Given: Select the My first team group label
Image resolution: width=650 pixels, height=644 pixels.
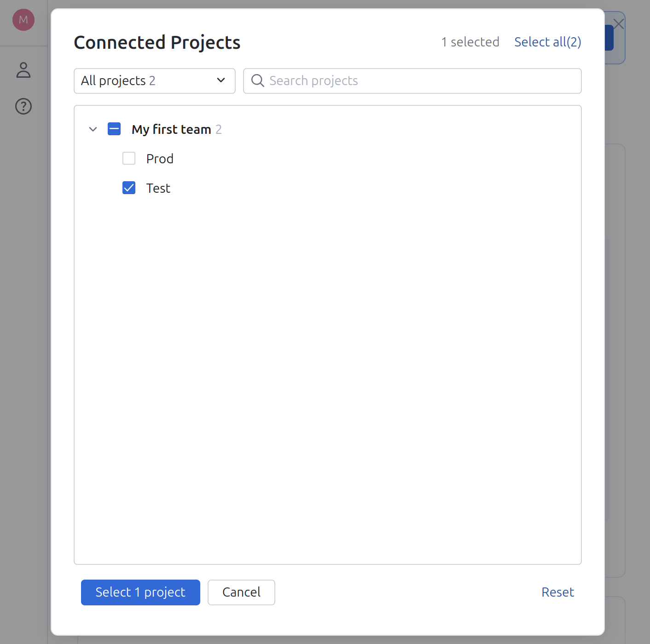Looking at the screenshot, I should click(170, 129).
